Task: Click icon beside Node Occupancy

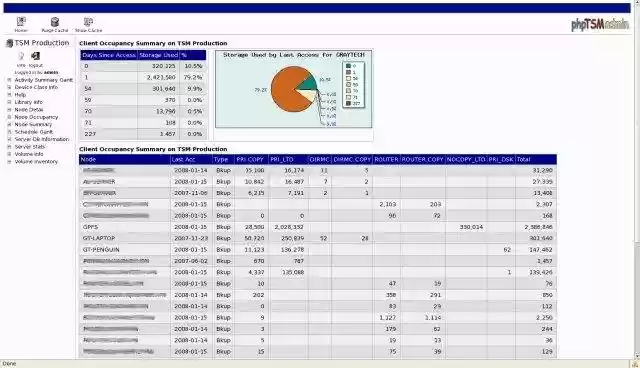Action: point(9,117)
